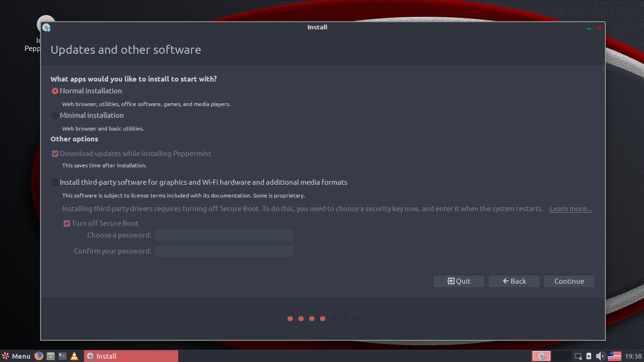Screen dimensions: 644x362
Task: Click the 19:38 panel clock
Action: (x=633, y=356)
